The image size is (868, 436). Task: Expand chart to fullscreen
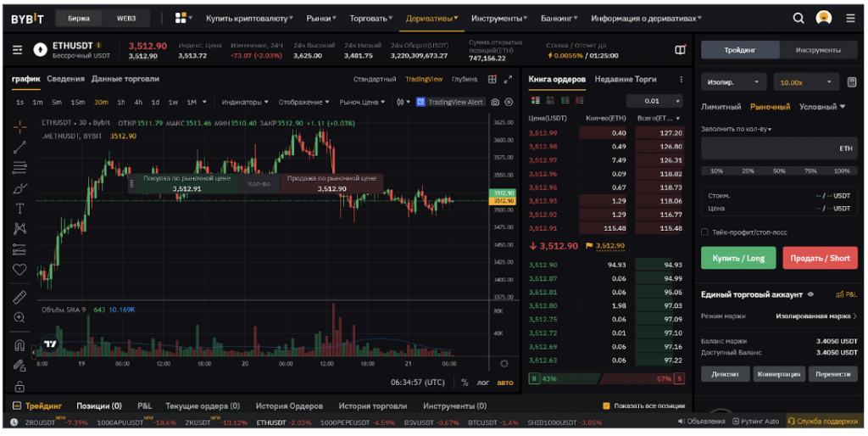point(509,79)
